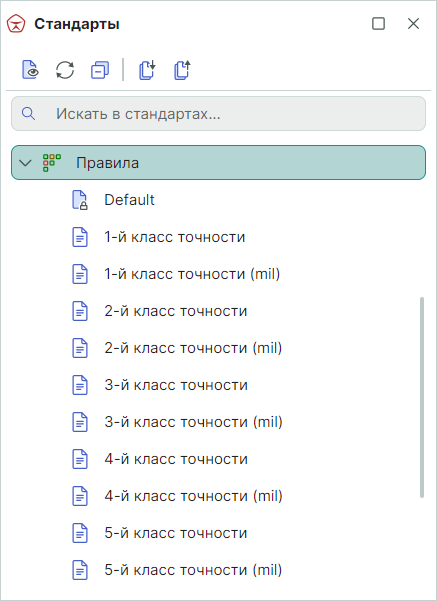Collapse the Правила tree node chevron
The image size is (437, 601).
click(25, 163)
